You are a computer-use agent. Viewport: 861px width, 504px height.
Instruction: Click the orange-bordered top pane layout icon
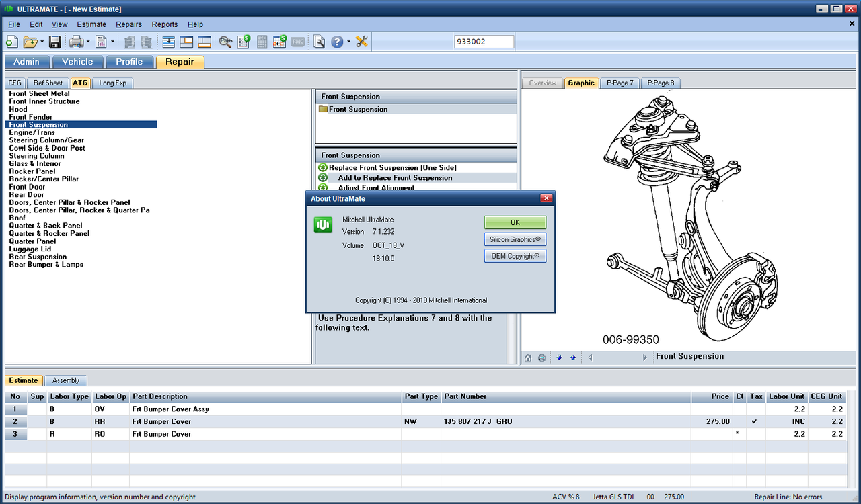point(186,42)
